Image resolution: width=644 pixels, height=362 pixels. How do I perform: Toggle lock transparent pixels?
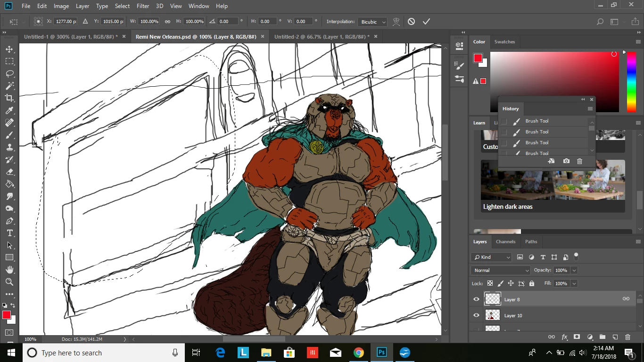(490, 283)
